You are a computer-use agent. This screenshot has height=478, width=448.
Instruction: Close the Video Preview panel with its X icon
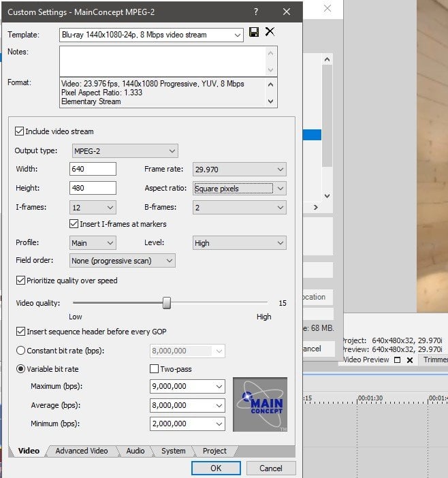coord(410,360)
